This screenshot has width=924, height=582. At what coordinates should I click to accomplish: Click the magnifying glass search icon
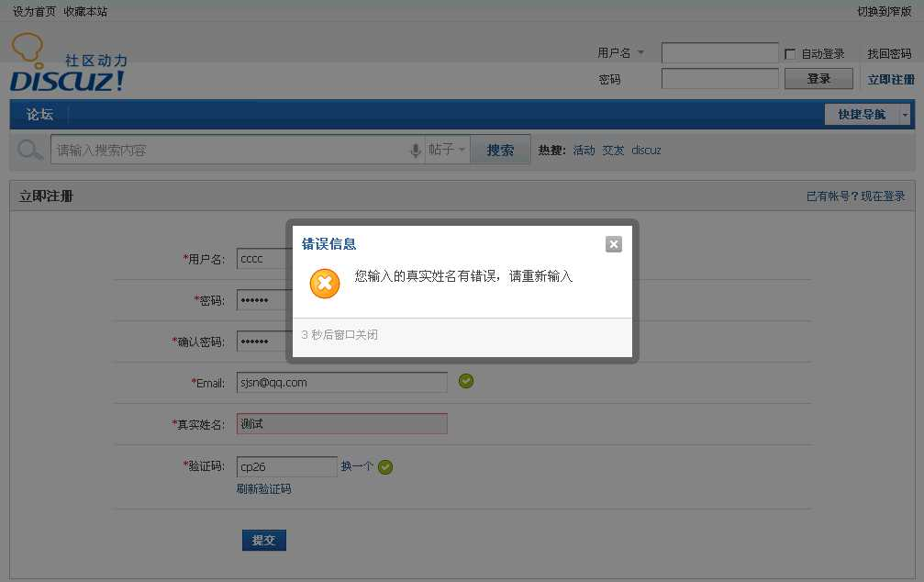pos(30,150)
